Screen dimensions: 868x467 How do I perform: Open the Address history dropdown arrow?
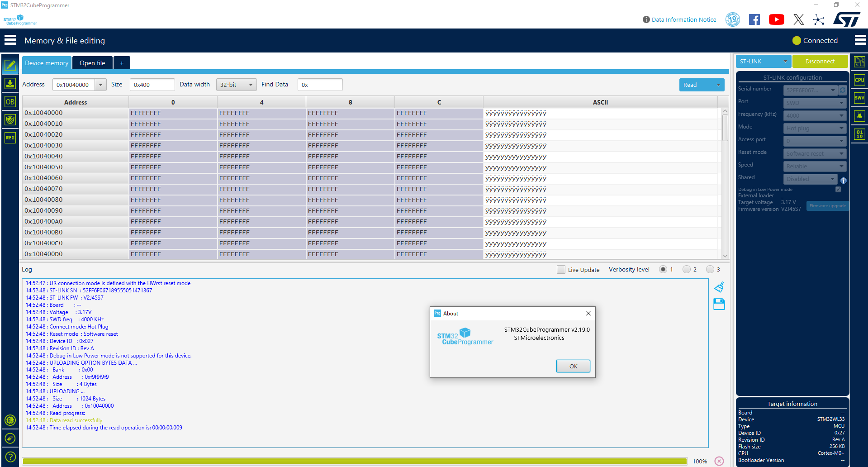point(100,85)
